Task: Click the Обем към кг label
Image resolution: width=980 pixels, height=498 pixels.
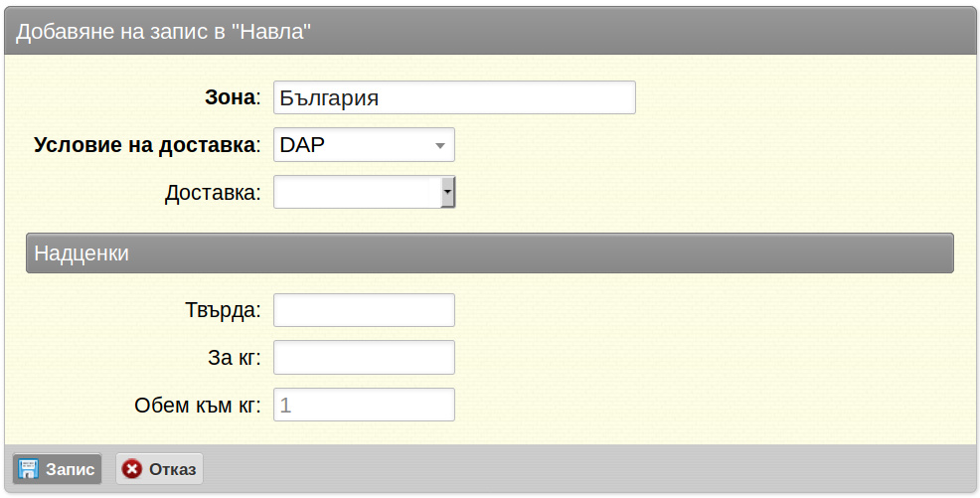Action: [x=197, y=405]
